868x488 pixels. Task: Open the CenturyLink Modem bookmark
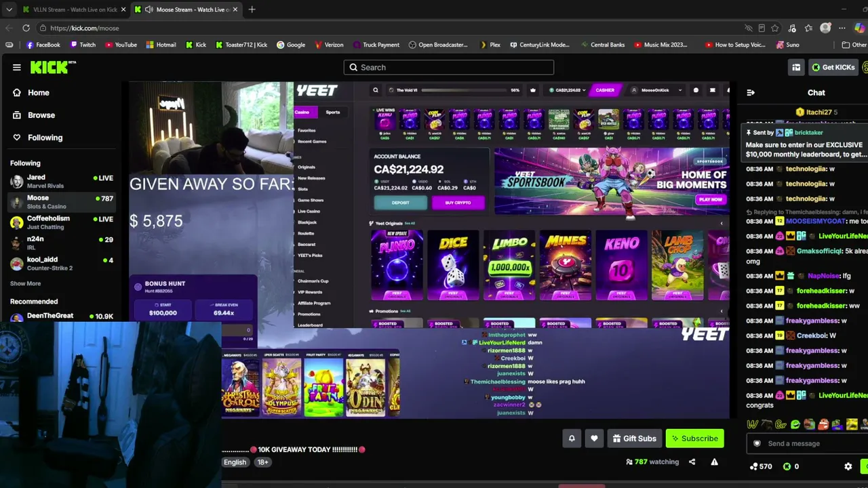(x=539, y=45)
